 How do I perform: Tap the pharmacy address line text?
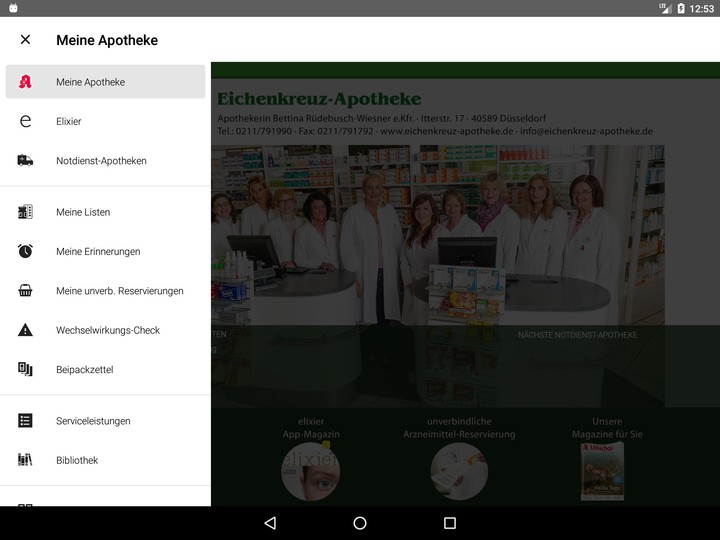(382, 118)
